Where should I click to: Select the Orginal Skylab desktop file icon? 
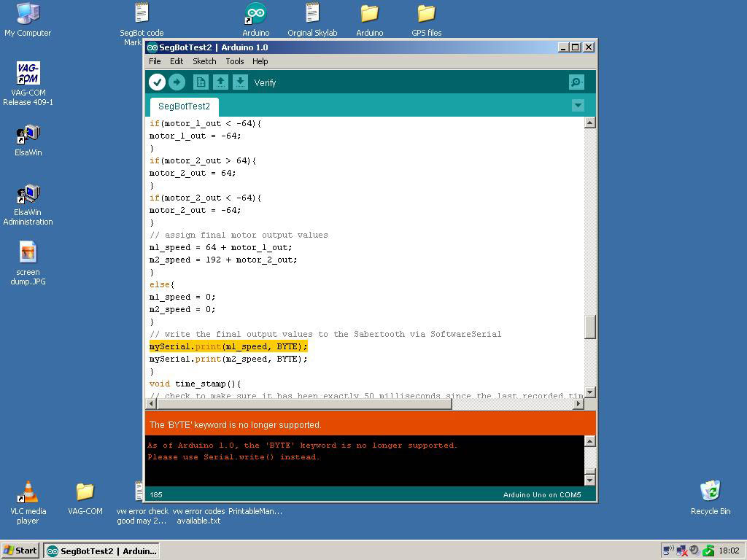[312, 20]
